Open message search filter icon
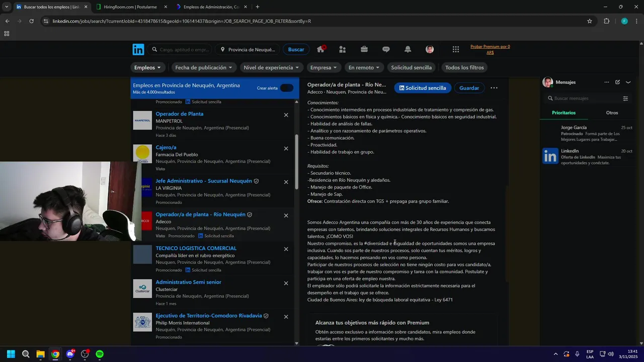 pyautogui.click(x=625, y=99)
